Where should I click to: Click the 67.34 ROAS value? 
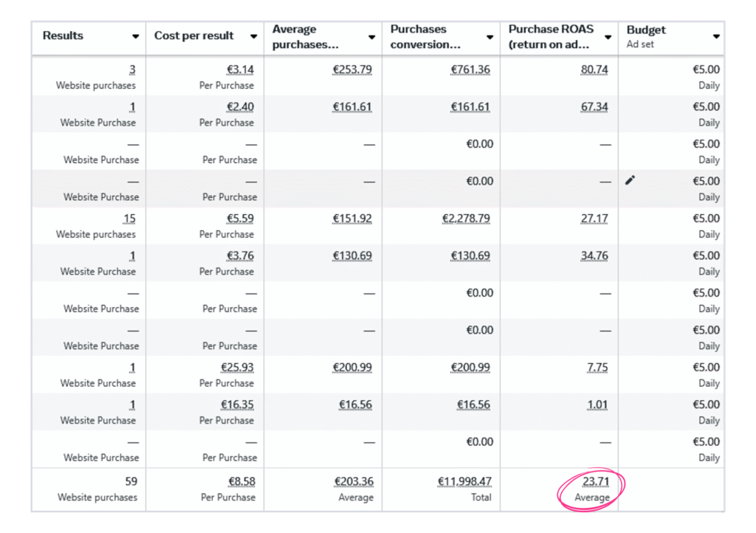click(x=594, y=107)
